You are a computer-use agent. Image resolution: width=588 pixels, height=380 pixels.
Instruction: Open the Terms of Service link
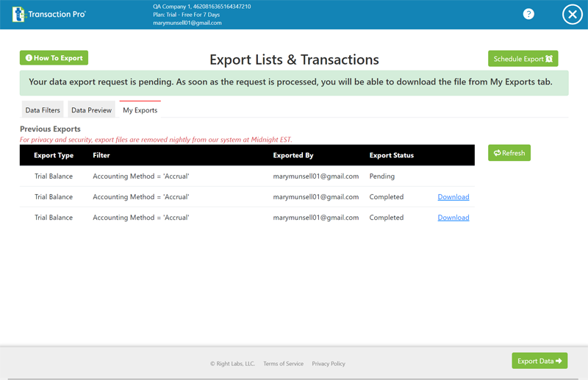(283, 364)
